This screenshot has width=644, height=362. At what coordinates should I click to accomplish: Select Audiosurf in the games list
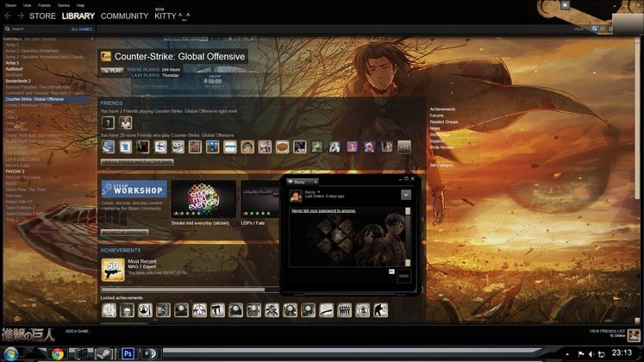[14, 69]
